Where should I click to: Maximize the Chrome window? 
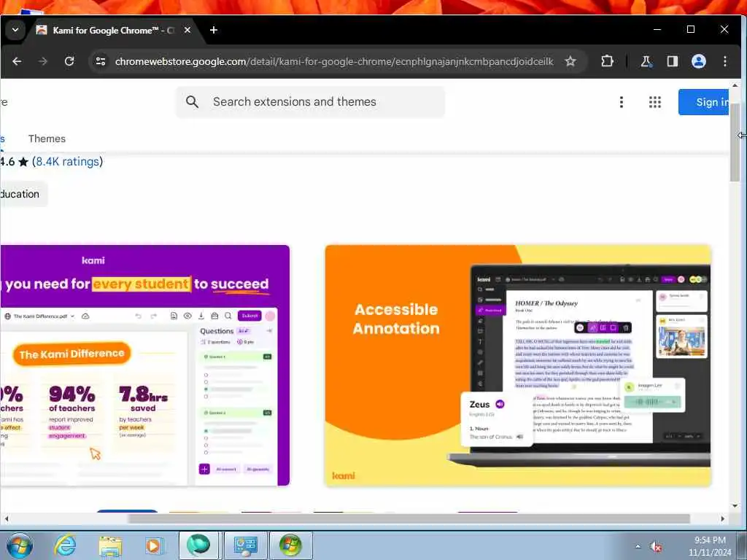point(691,29)
